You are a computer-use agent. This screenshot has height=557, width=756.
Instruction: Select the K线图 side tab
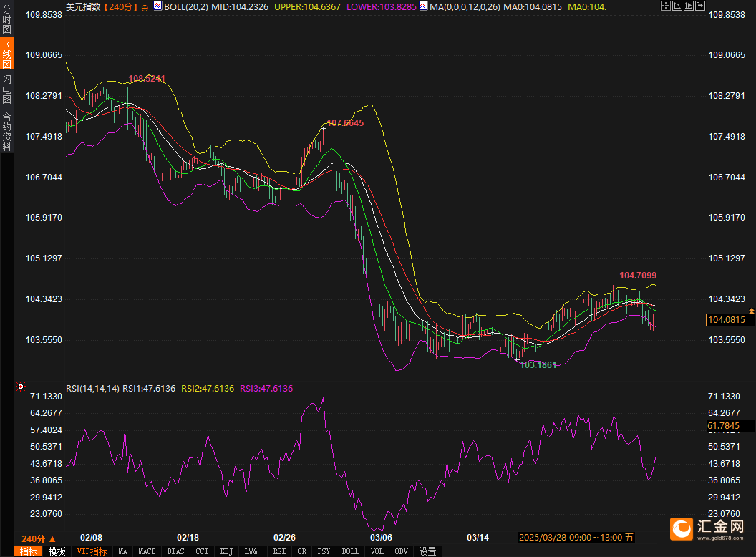(x=6, y=54)
